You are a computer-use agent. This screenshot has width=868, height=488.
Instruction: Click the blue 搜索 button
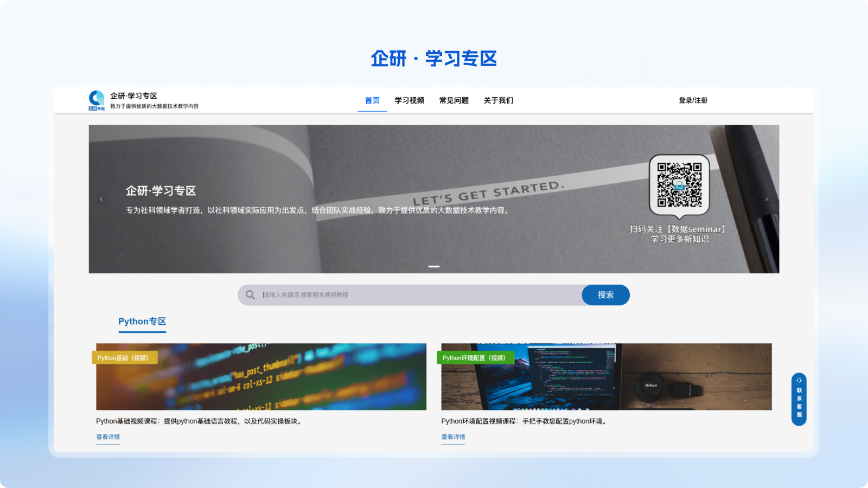[605, 295]
